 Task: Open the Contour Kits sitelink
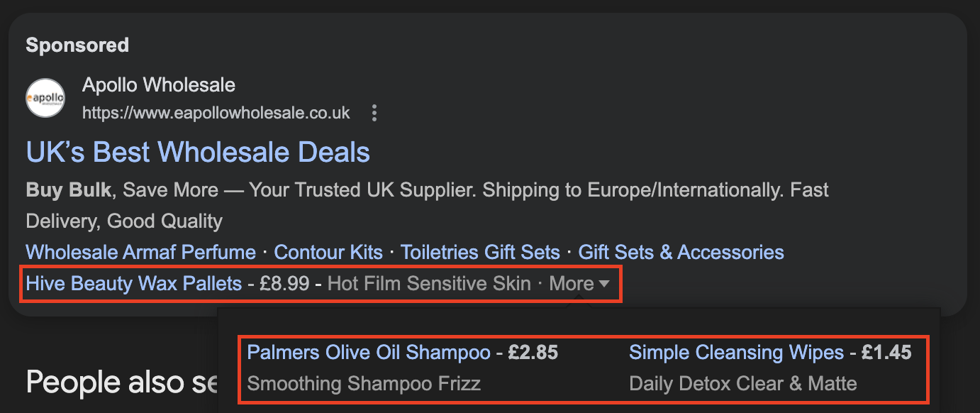click(328, 252)
